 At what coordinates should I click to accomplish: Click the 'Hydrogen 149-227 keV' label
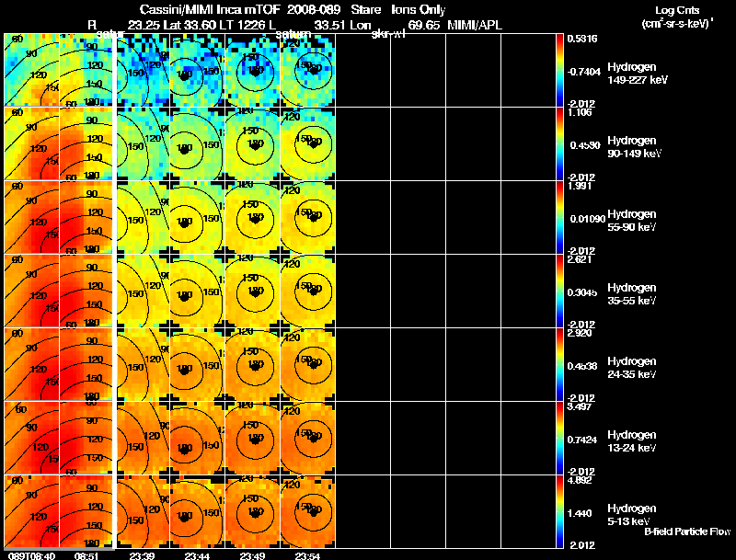click(x=638, y=74)
